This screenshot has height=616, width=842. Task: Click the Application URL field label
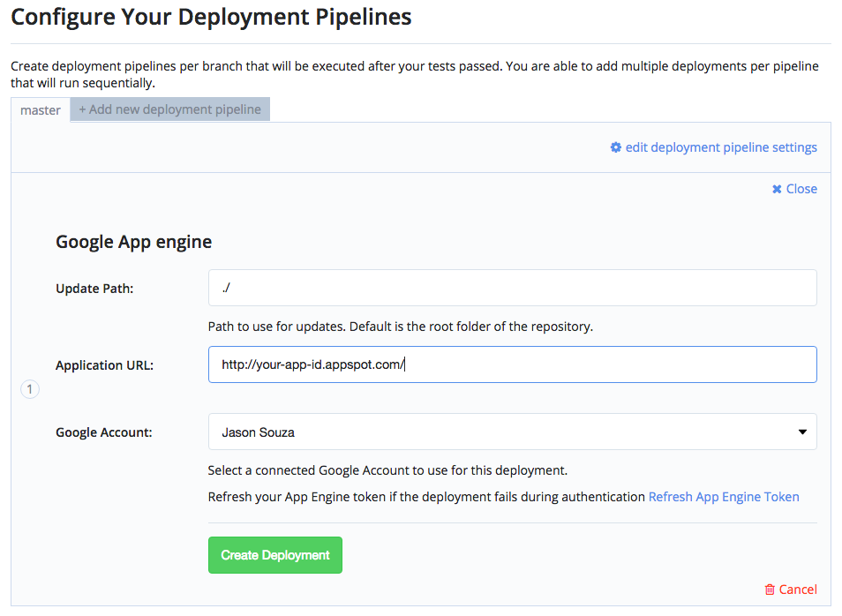(104, 364)
